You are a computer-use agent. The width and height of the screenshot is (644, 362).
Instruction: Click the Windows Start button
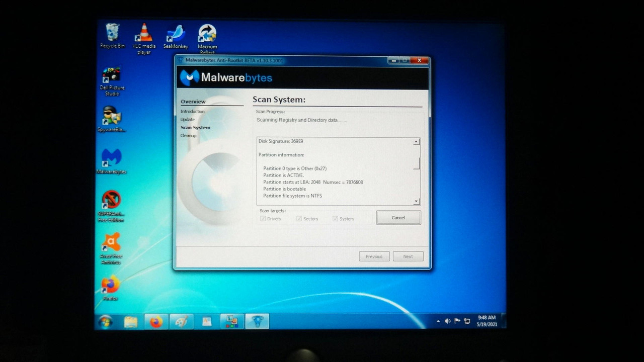click(x=105, y=322)
